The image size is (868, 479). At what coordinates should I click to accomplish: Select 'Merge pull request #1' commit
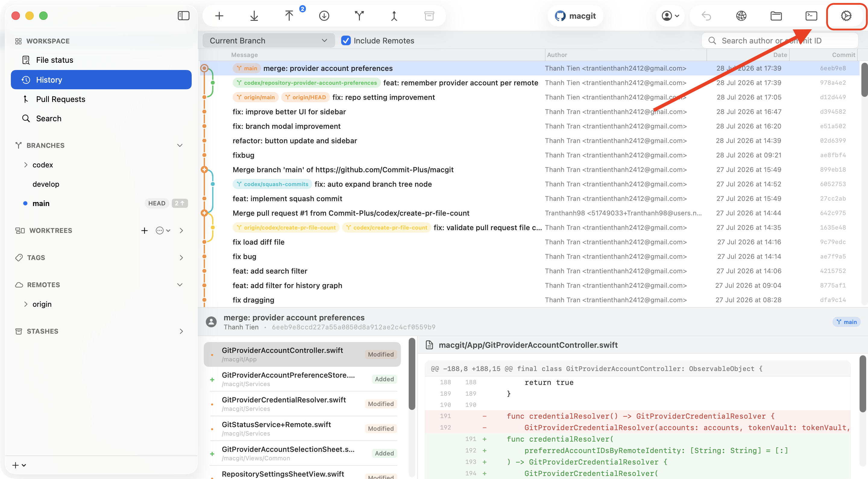tap(529, 213)
